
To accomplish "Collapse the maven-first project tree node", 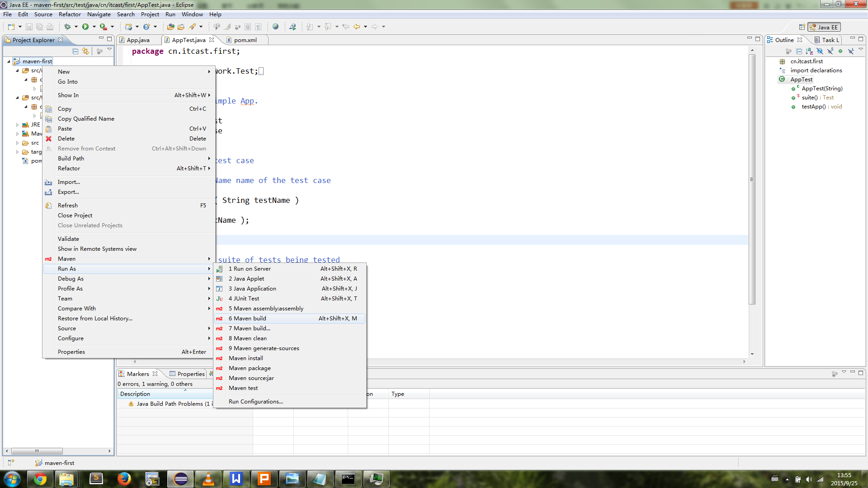I will [x=9, y=61].
